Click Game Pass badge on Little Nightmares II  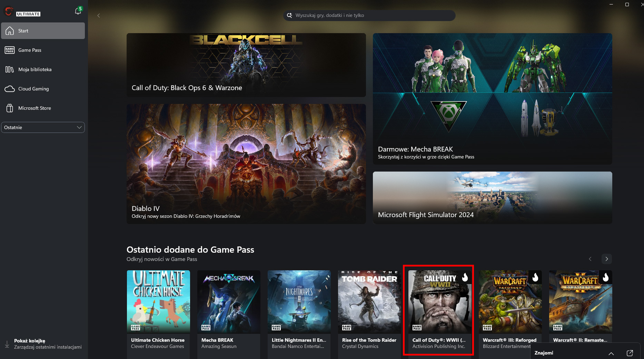[276, 328]
